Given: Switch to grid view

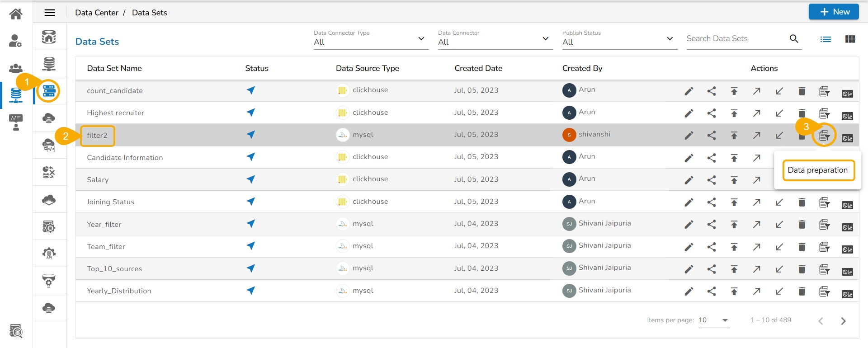Looking at the screenshot, I should pyautogui.click(x=850, y=39).
